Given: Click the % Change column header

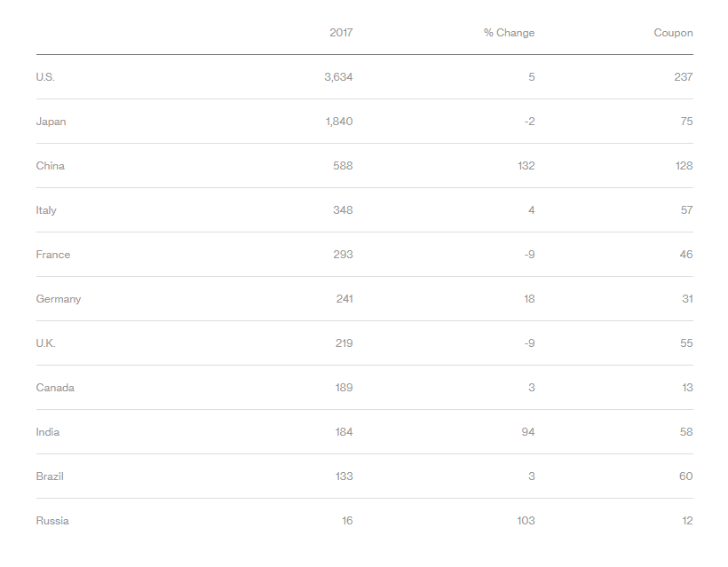Looking at the screenshot, I should tap(509, 33).
